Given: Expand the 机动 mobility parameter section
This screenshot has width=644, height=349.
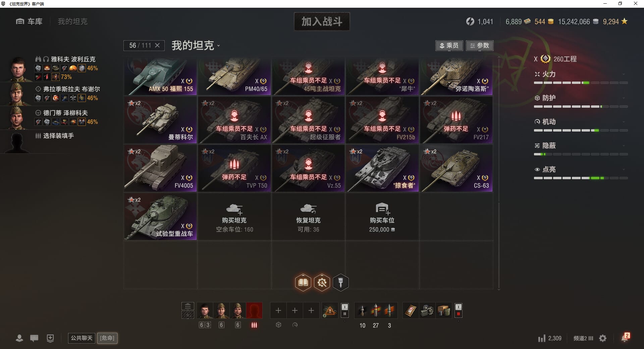Looking at the screenshot, I should pyautogui.click(x=581, y=122).
